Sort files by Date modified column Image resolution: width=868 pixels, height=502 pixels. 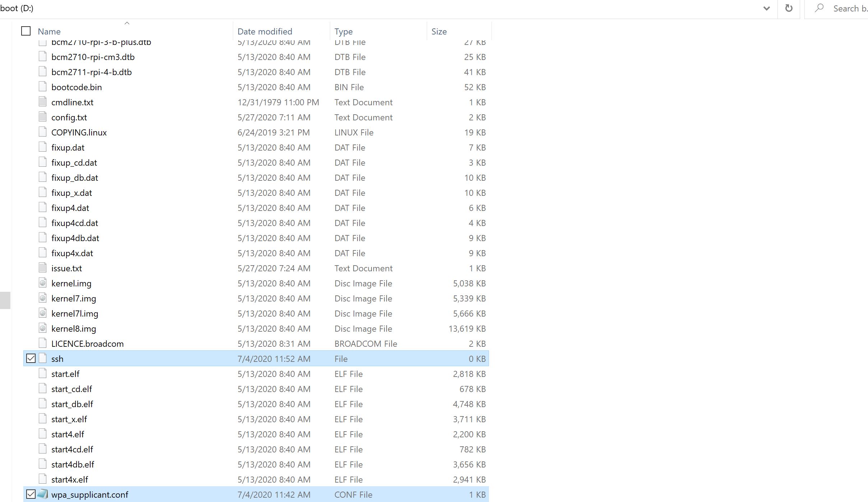point(265,31)
